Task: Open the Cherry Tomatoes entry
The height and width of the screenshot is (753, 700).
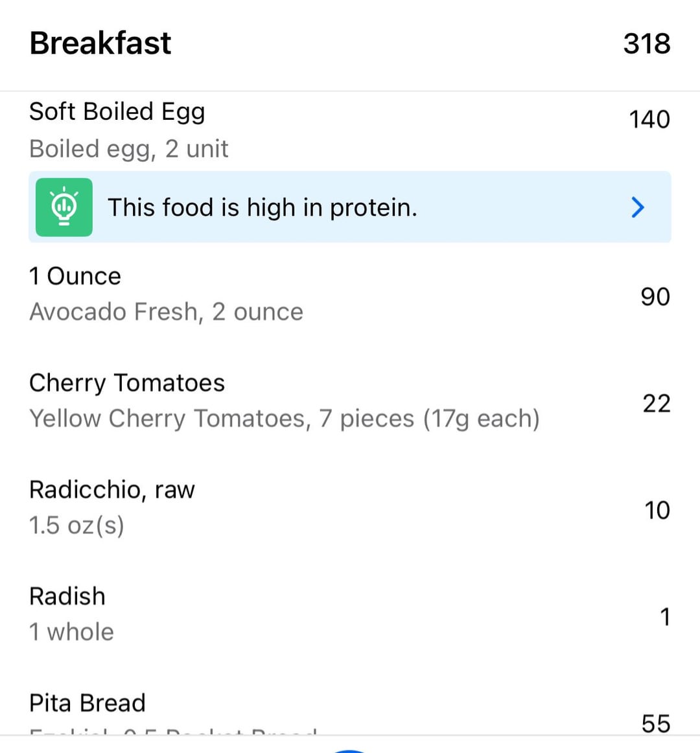Action: click(350, 400)
